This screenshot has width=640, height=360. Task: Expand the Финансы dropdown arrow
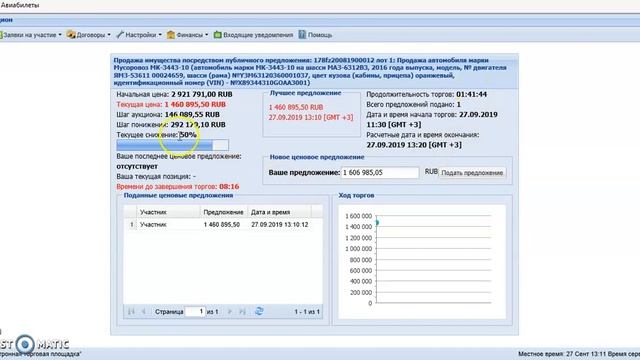click(x=206, y=35)
